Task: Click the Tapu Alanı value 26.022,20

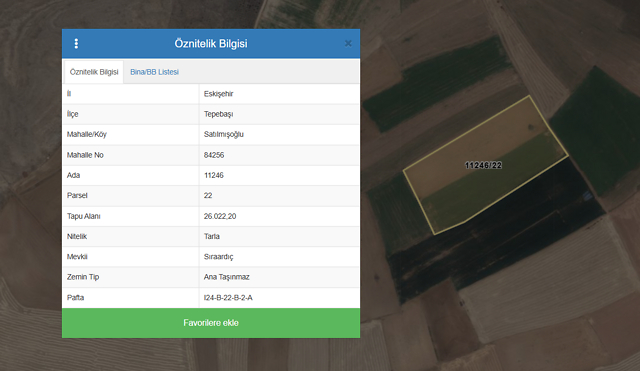Action: (x=220, y=216)
